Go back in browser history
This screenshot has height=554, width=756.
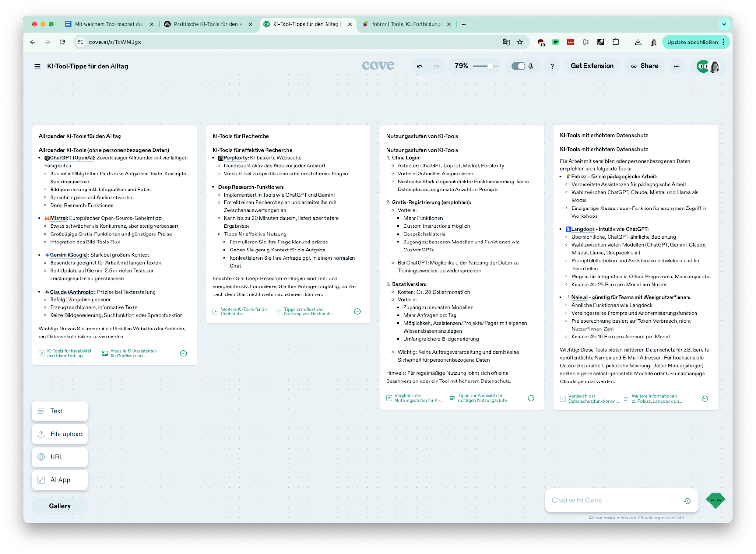pos(33,42)
